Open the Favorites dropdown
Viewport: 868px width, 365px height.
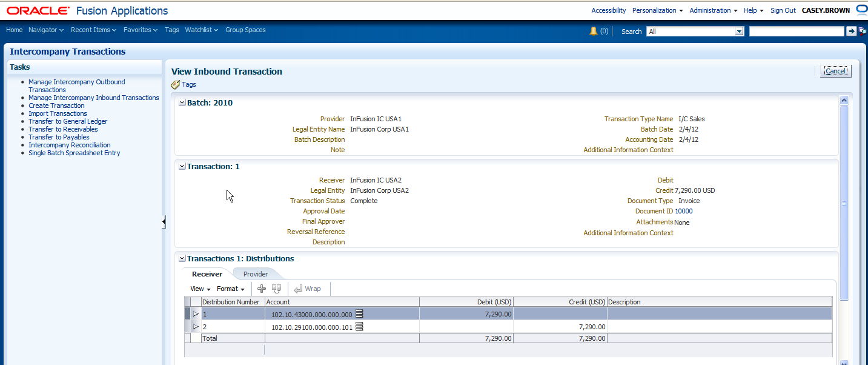(x=141, y=30)
